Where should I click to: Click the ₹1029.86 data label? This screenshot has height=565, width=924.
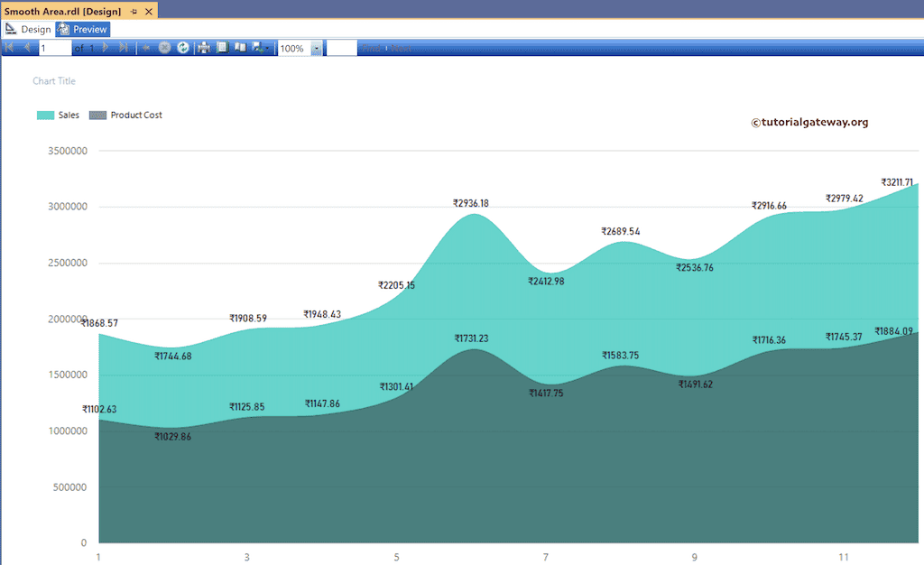(x=172, y=437)
